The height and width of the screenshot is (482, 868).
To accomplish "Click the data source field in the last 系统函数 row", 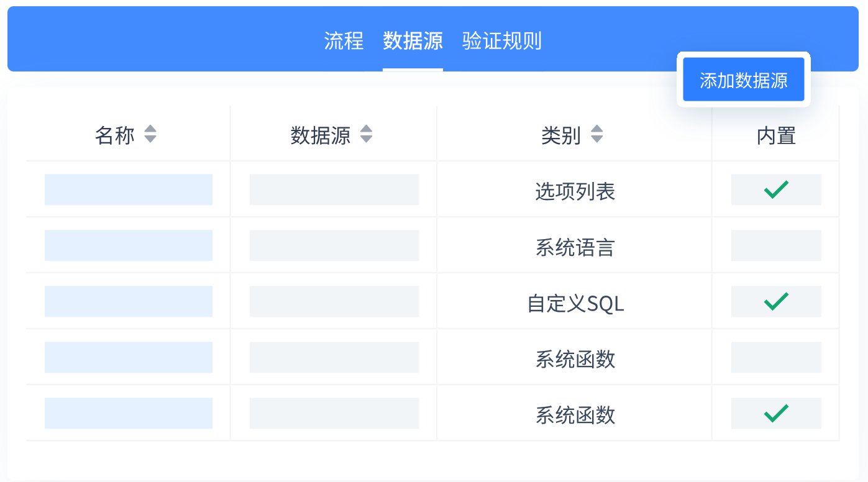I will click(334, 413).
